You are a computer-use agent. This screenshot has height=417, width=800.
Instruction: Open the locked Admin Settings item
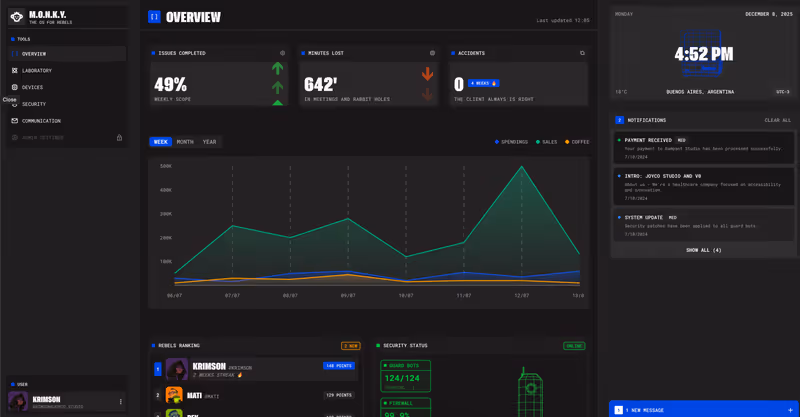[x=67, y=137]
